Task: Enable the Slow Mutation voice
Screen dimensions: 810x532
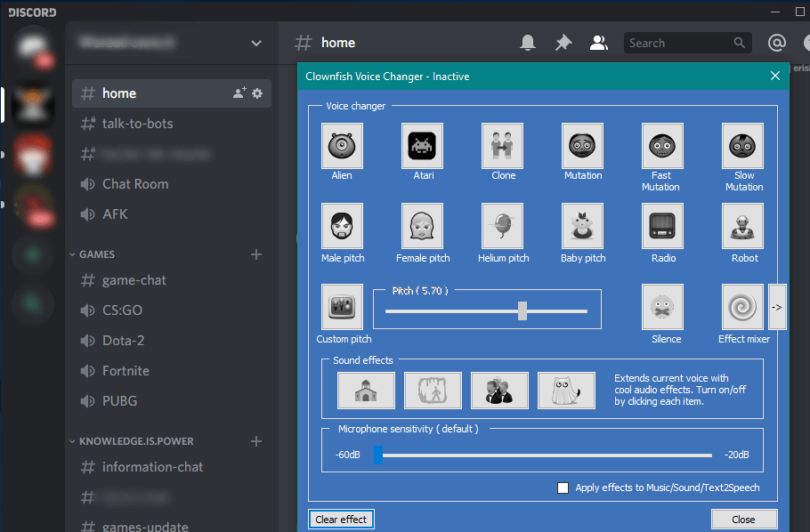Action: point(742,146)
